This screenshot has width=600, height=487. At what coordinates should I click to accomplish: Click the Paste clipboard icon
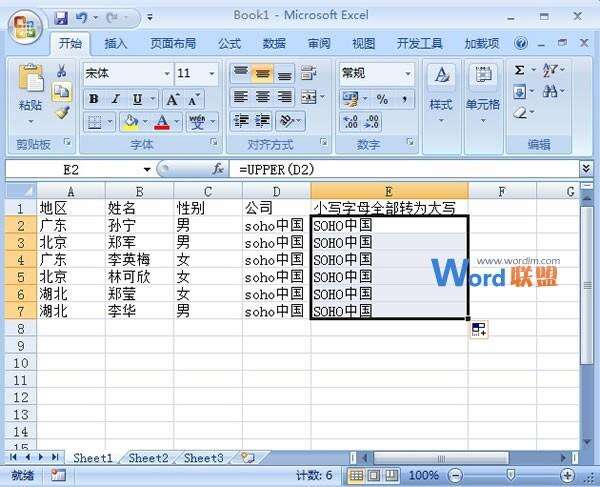pos(31,78)
